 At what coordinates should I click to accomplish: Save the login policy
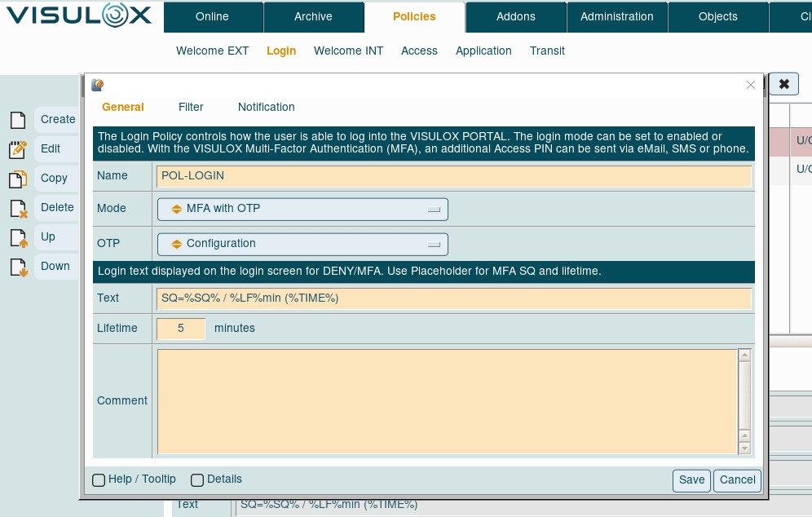coord(691,480)
